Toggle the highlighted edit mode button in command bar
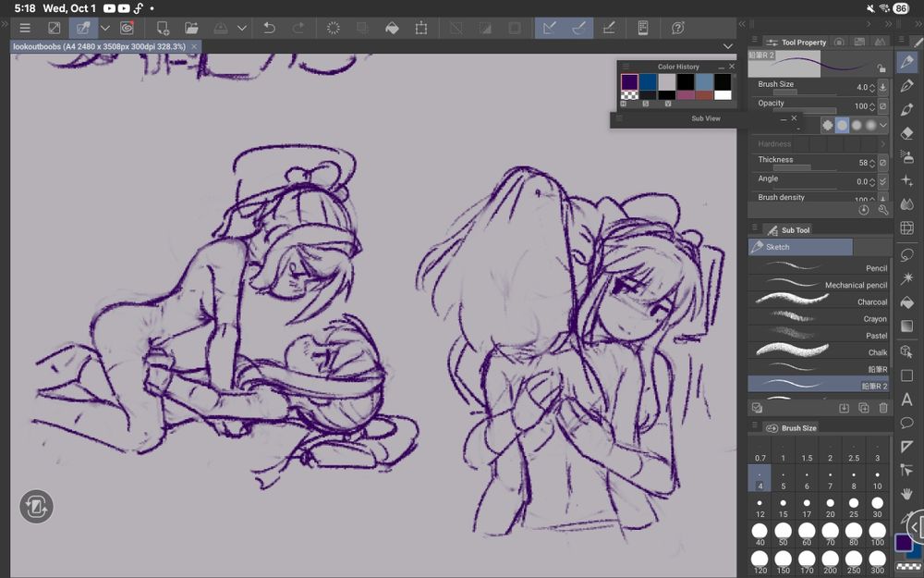The image size is (924, 578). click(83, 28)
